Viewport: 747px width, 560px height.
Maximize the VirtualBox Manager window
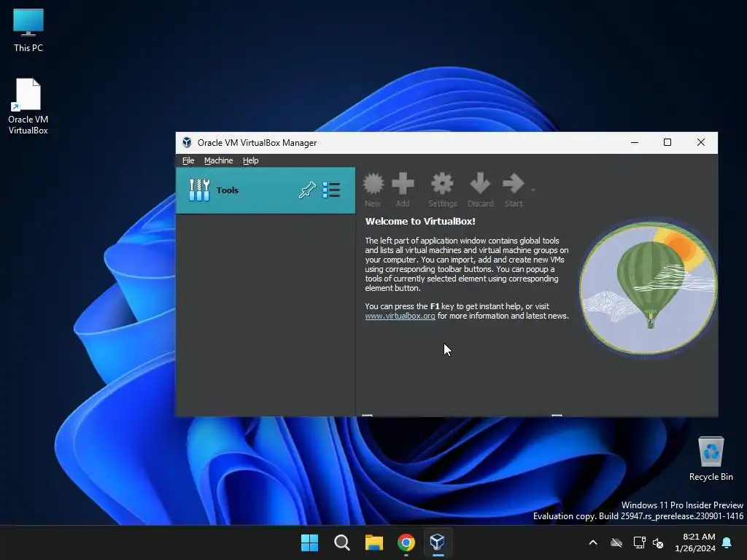[x=667, y=142]
